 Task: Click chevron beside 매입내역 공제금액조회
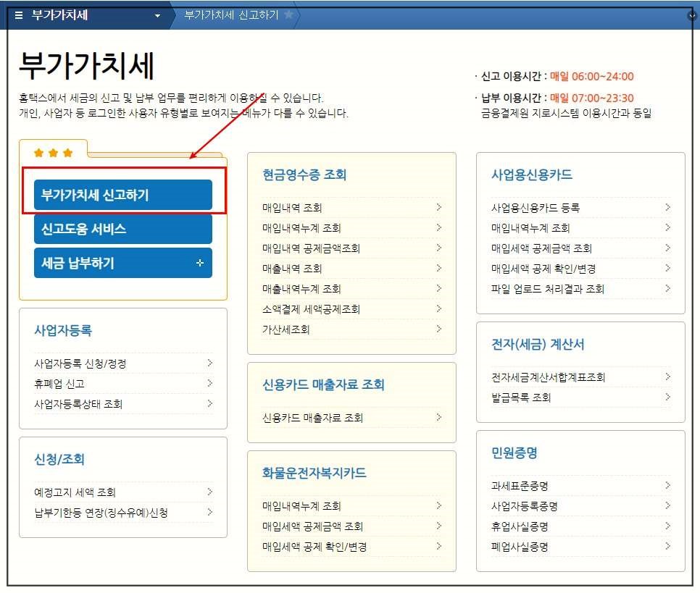(439, 248)
